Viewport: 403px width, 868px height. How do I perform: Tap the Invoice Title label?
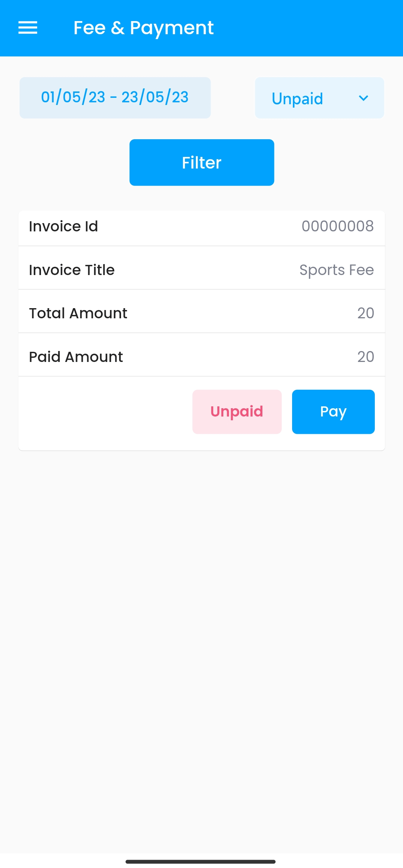(x=72, y=270)
